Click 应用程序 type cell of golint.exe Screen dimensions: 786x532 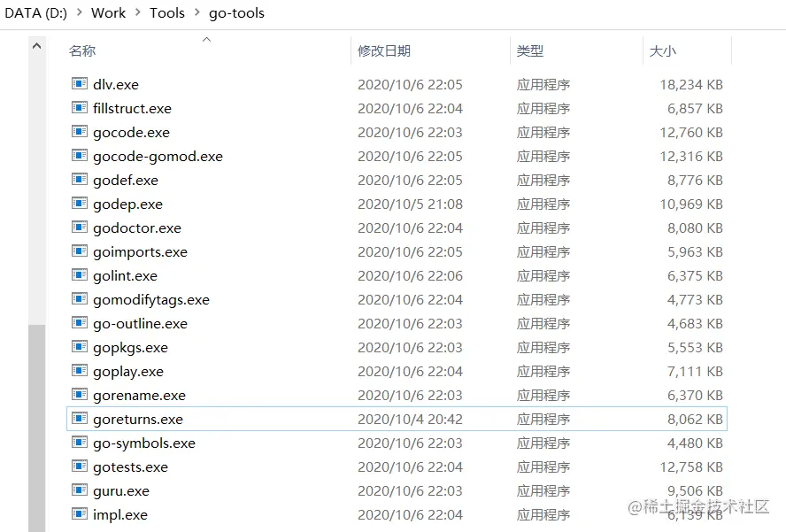coord(543,276)
